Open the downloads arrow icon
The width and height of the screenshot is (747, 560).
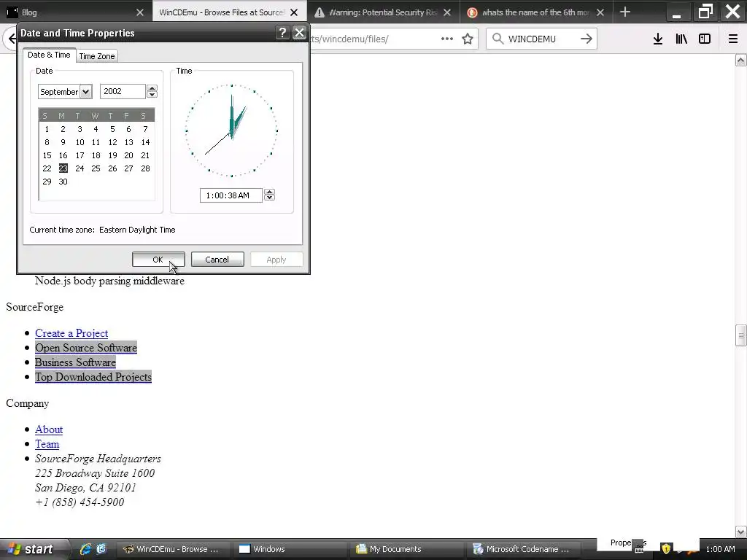(x=657, y=39)
